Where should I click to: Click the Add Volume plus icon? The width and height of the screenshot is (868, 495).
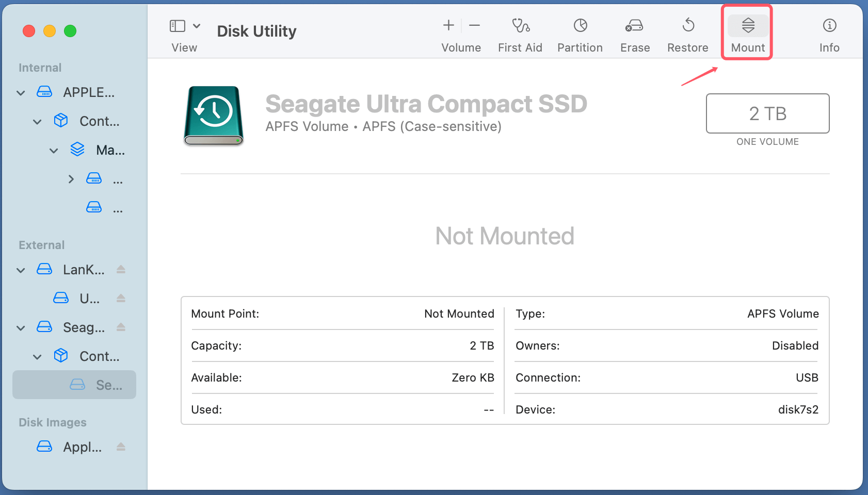[x=448, y=25]
